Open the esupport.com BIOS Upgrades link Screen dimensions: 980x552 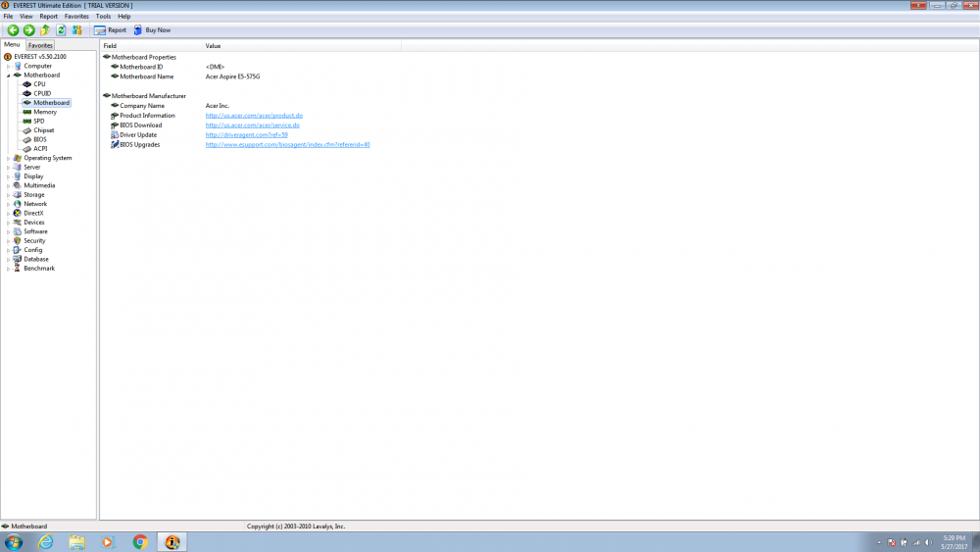[287, 144]
